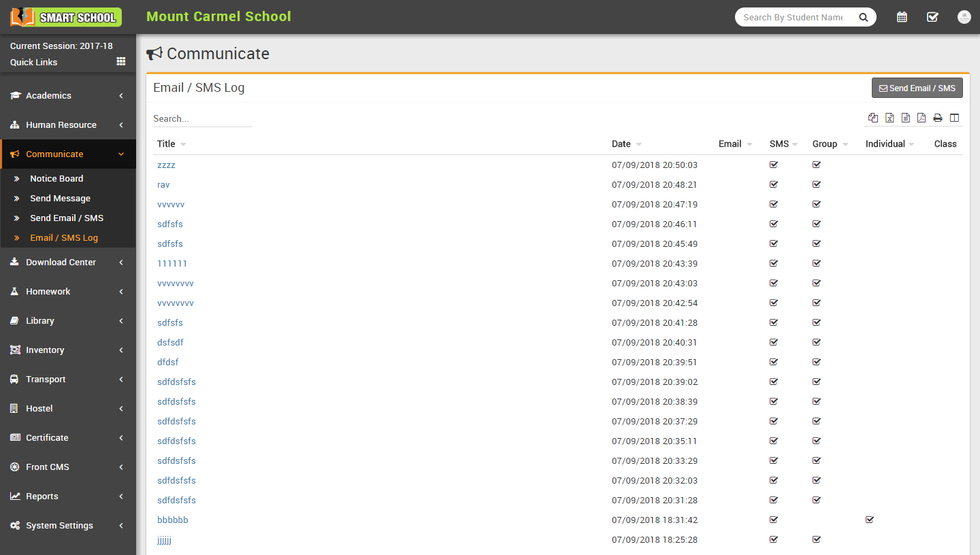Viewport: 980px width, 555px height.
Task: Expand the Download Center menu
Action: [67, 263]
